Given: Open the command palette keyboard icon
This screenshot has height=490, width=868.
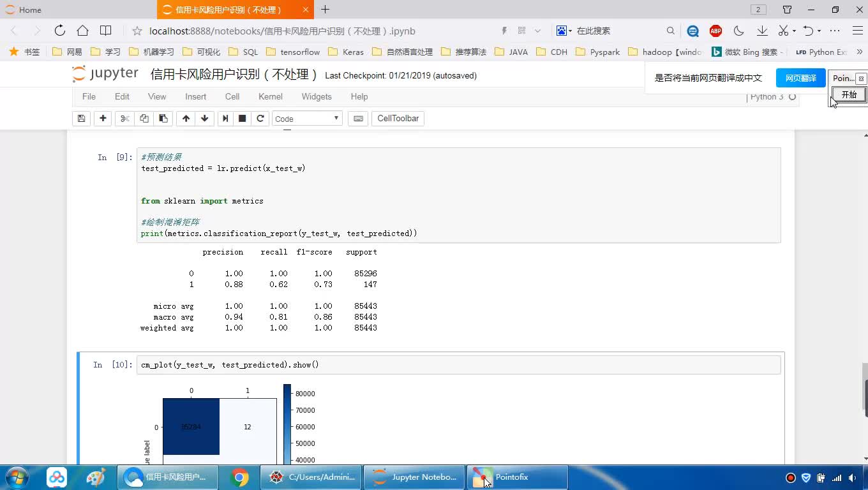Looking at the screenshot, I should [358, 119].
